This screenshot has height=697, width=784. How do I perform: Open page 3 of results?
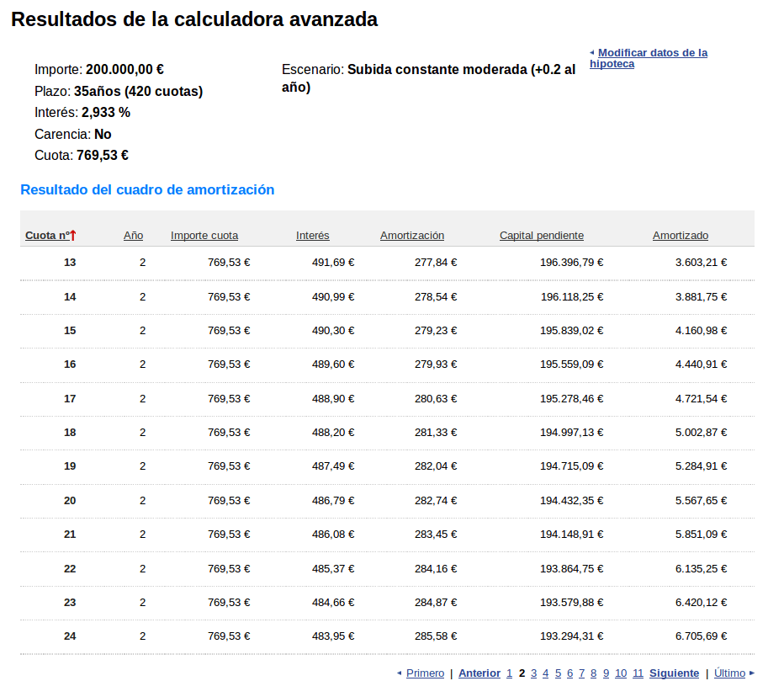click(x=533, y=673)
